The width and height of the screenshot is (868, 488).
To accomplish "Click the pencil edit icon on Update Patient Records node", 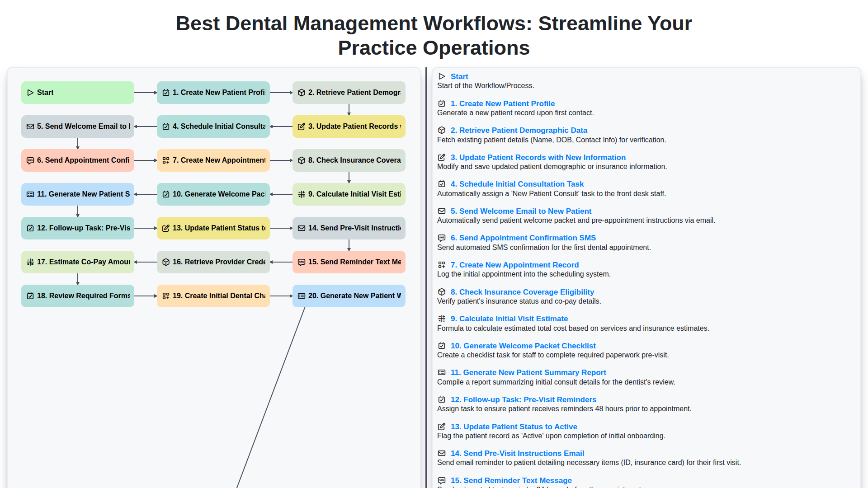I will [x=302, y=127].
